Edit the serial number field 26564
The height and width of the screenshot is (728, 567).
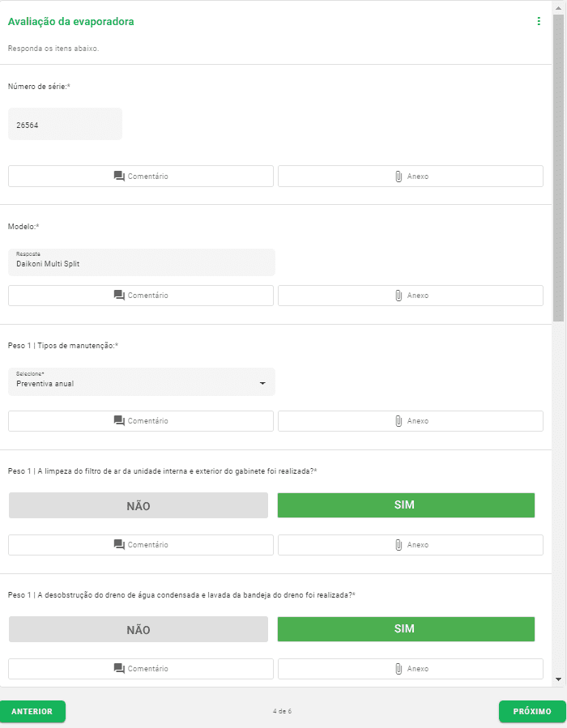[x=65, y=123]
